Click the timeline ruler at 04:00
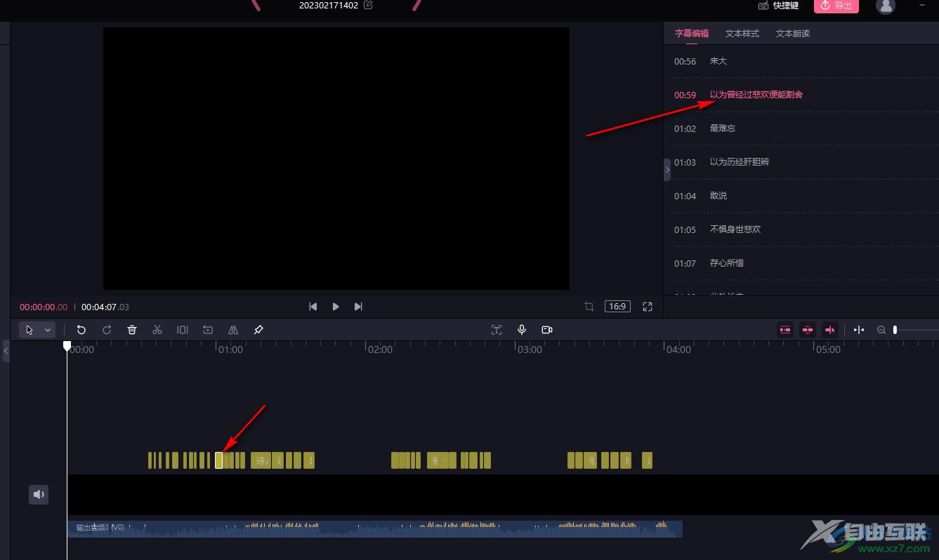The height and width of the screenshot is (560, 939). tap(679, 349)
